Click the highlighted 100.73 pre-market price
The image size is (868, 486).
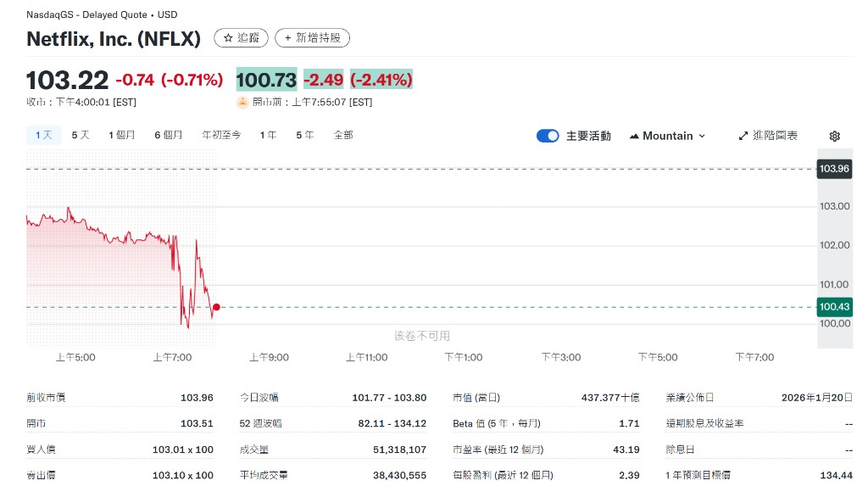[266, 80]
